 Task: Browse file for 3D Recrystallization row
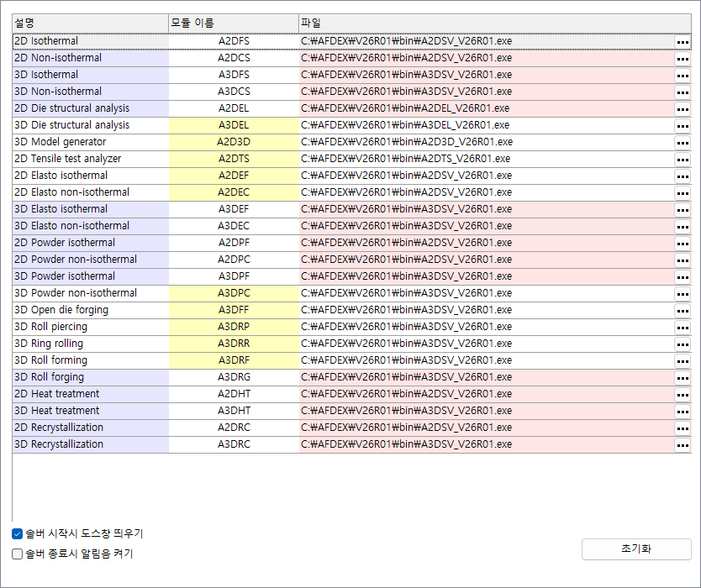(683, 445)
